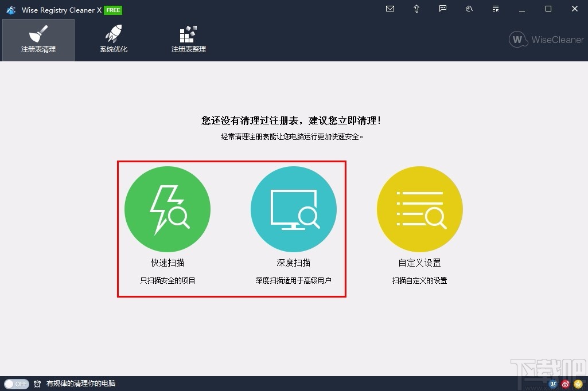This screenshot has width=588, height=391.
Task: Open the chat message icon in titlebar
Action: pyautogui.click(x=442, y=9)
